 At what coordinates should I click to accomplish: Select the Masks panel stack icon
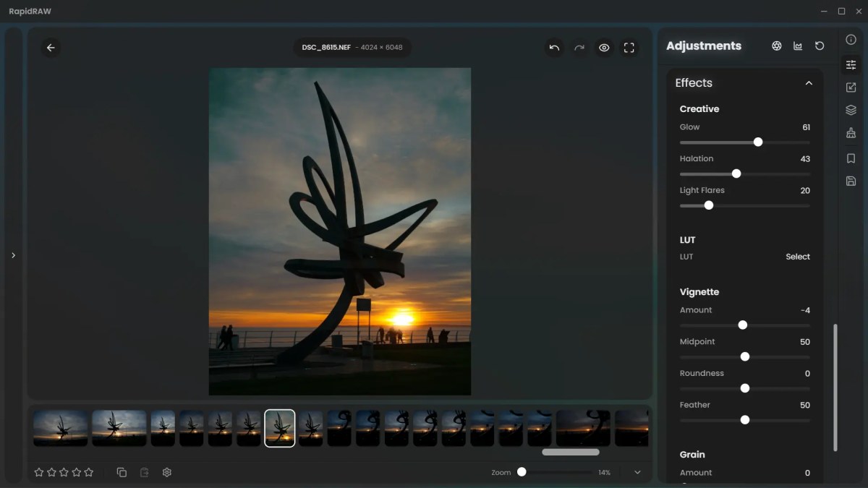pyautogui.click(x=851, y=110)
